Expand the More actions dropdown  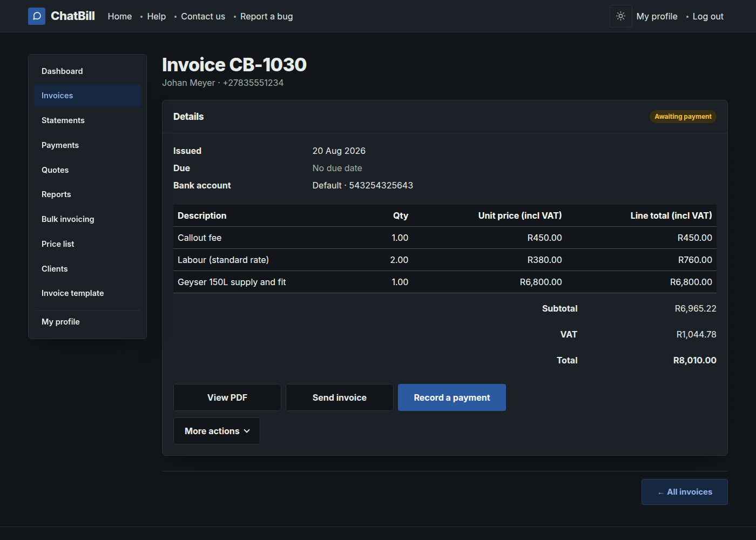217,431
